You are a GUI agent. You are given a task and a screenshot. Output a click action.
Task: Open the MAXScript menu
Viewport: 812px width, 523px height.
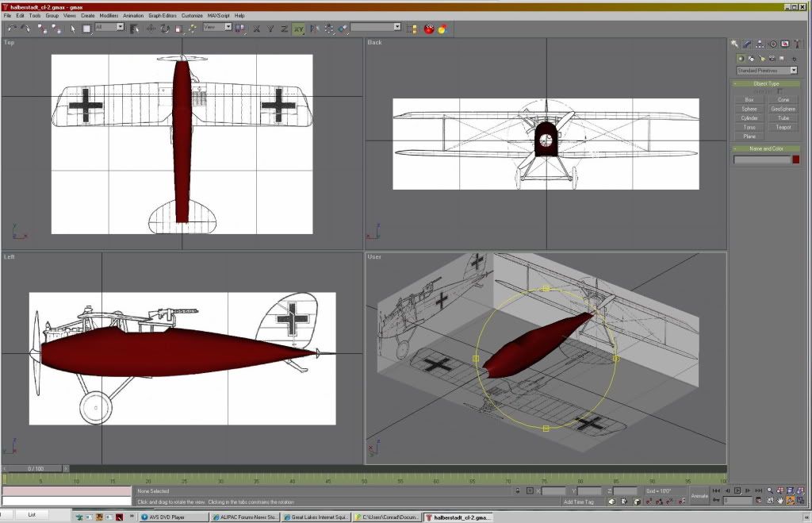click(218, 16)
